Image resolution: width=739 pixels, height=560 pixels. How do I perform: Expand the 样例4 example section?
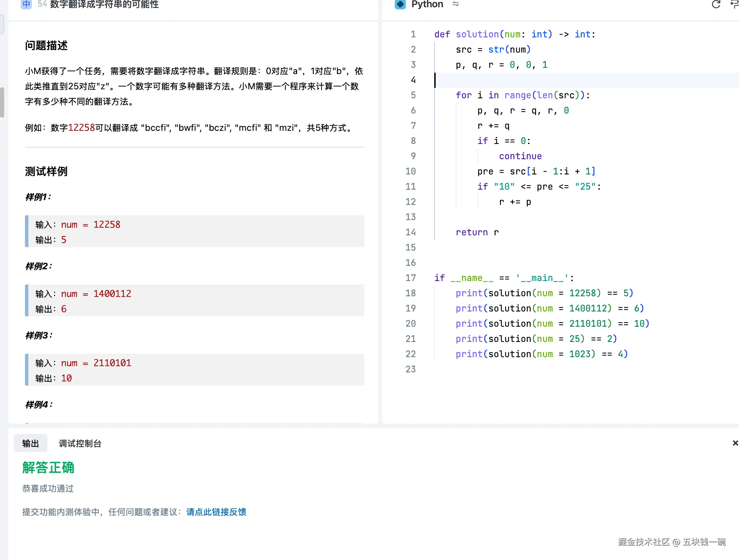(x=38, y=404)
